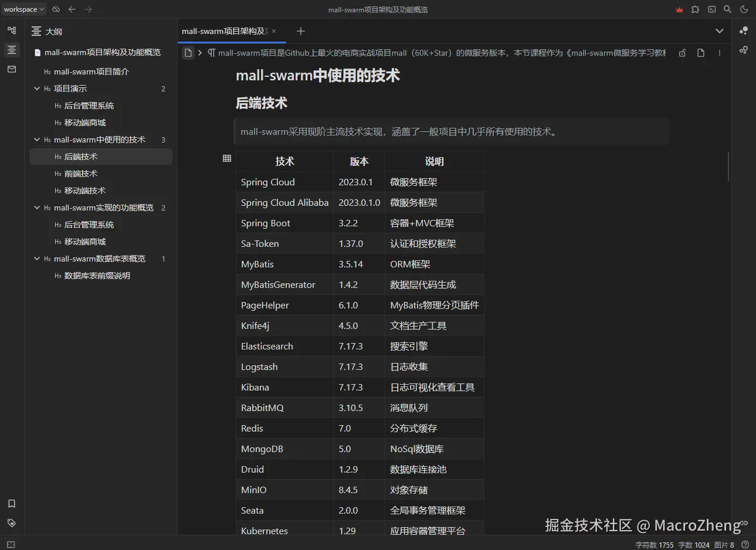This screenshot has height=550, width=756.
Task: Click the Knife4j table cell
Action: tap(284, 325)
